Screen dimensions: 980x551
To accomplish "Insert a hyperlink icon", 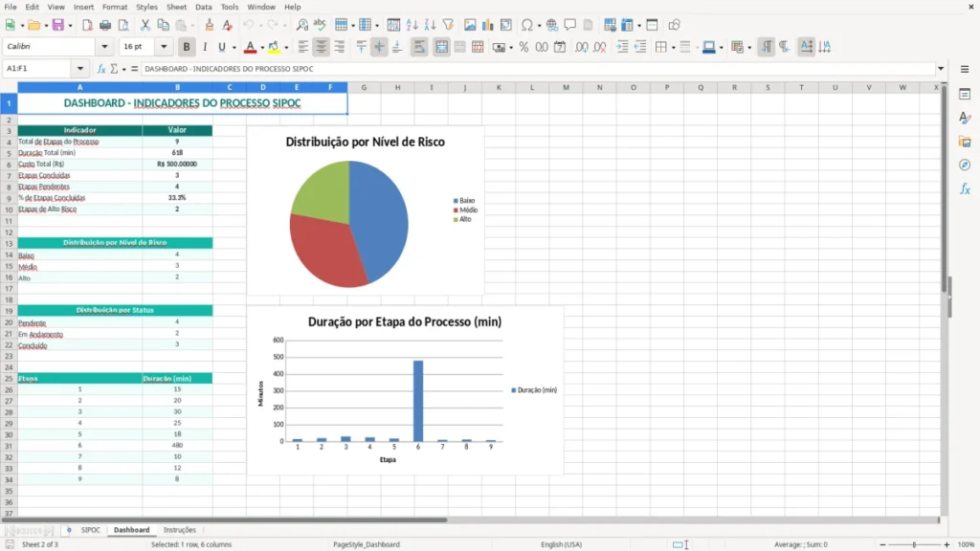I will click(x=552, y=25).
